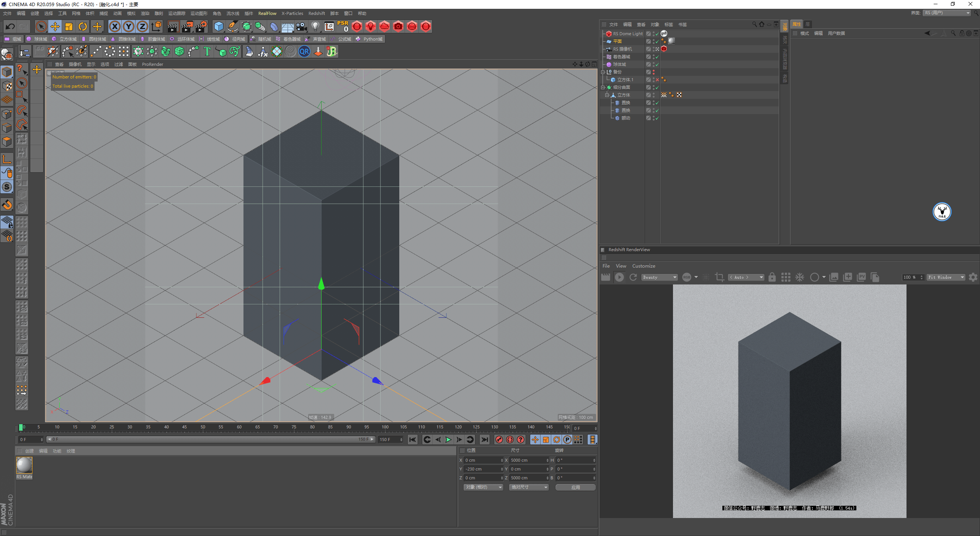This screenshot has height=536, width=980.
Task: Activate the Rotate tool
Action: click(x=83, y=26)
